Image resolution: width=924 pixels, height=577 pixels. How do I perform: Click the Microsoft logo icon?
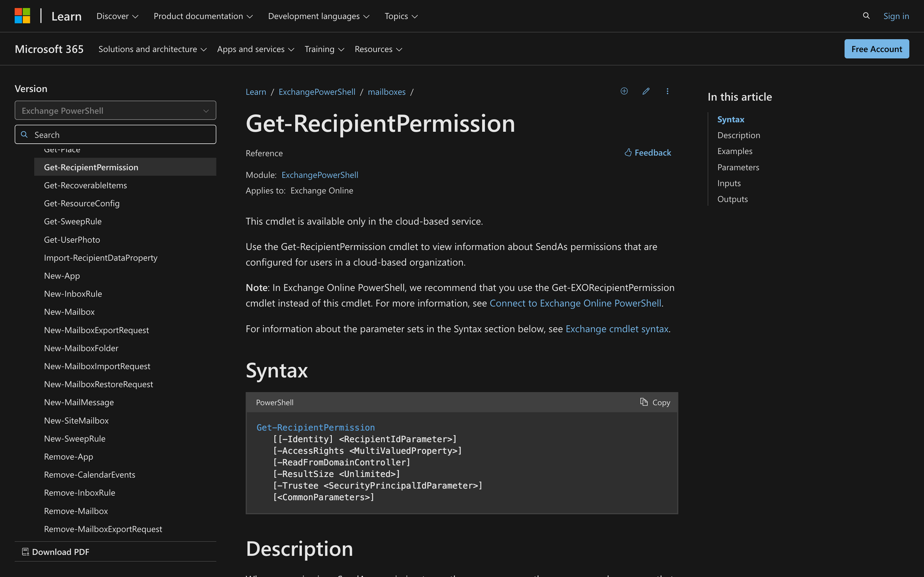pyautogui.click(x=22, y=16)
